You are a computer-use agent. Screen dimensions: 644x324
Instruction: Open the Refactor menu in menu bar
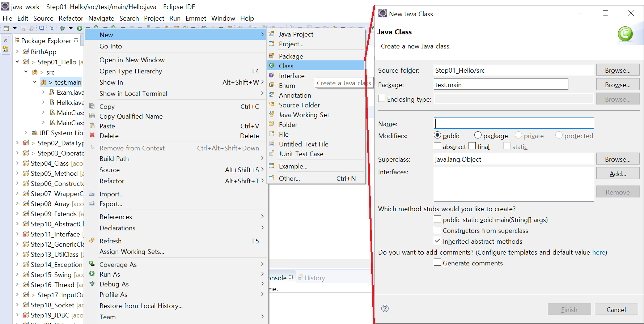click(71, 18)
